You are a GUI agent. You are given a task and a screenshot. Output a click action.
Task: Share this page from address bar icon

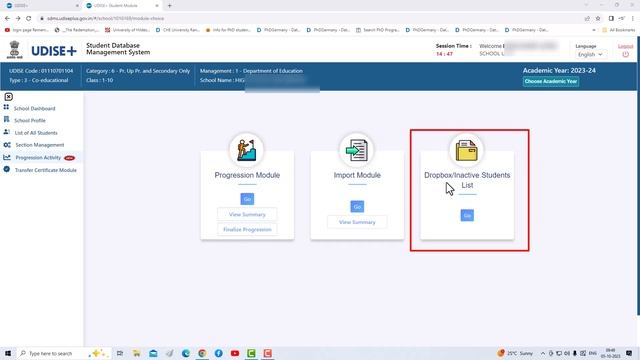587,18
